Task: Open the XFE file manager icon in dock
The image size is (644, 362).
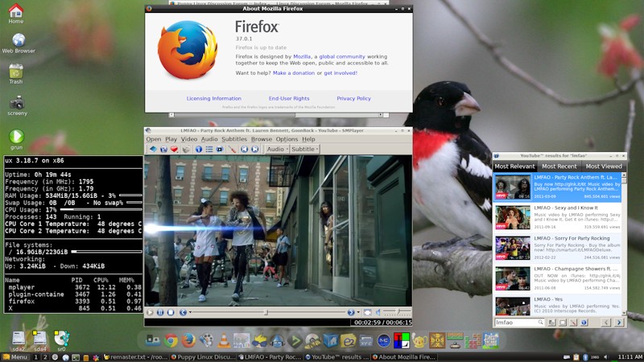Action: 366,340
